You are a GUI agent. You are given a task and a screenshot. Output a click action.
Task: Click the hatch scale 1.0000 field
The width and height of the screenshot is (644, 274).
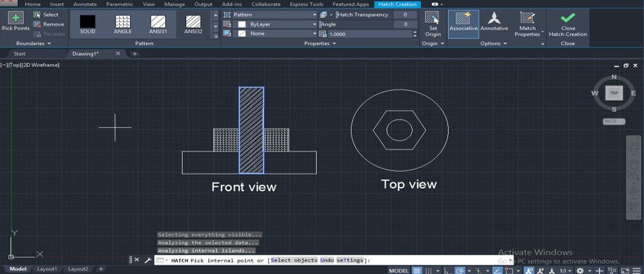coord(370,34)
